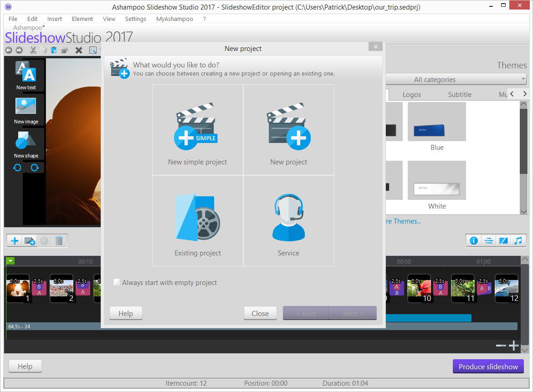Select slide 10 in the timeline
The image size is (533, 392).
[x=419, y=288]
